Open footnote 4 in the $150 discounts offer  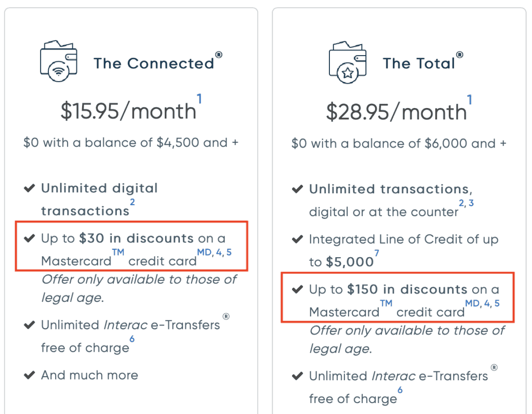487,303
